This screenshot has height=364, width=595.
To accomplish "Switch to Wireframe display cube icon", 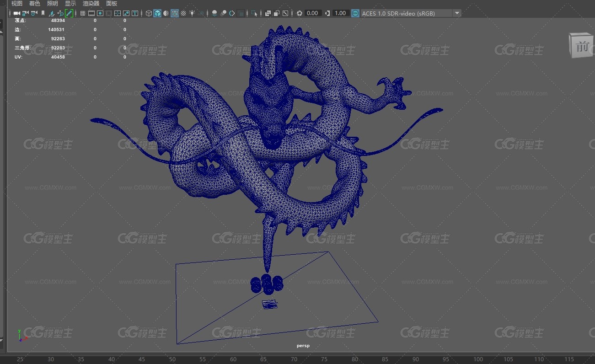I will pos(149,13).
